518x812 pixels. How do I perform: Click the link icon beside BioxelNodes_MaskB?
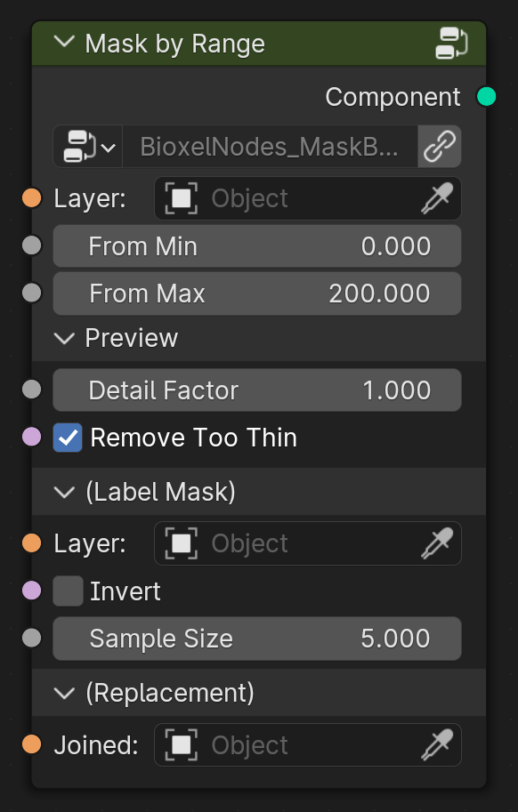point(440,147)
